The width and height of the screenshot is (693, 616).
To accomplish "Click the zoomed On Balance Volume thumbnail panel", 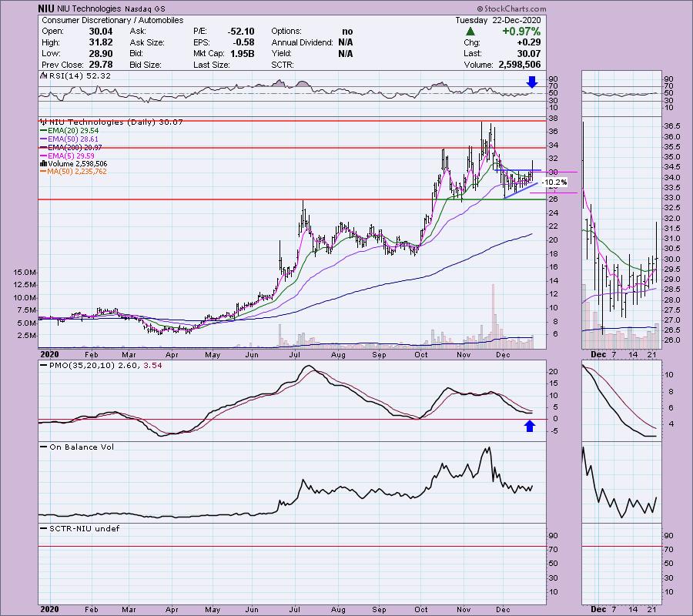I will pos(621,482).
